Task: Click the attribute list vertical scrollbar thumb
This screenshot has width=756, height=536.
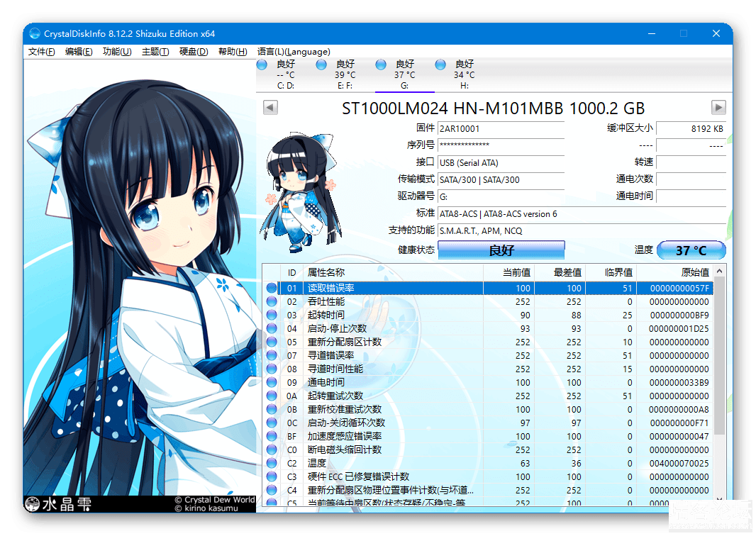Action: [719, 357]
